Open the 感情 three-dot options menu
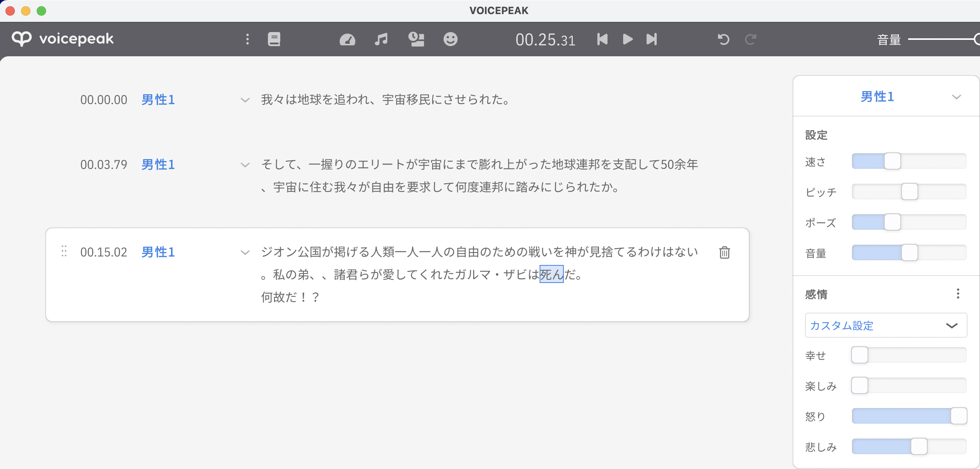 [958, 294]
